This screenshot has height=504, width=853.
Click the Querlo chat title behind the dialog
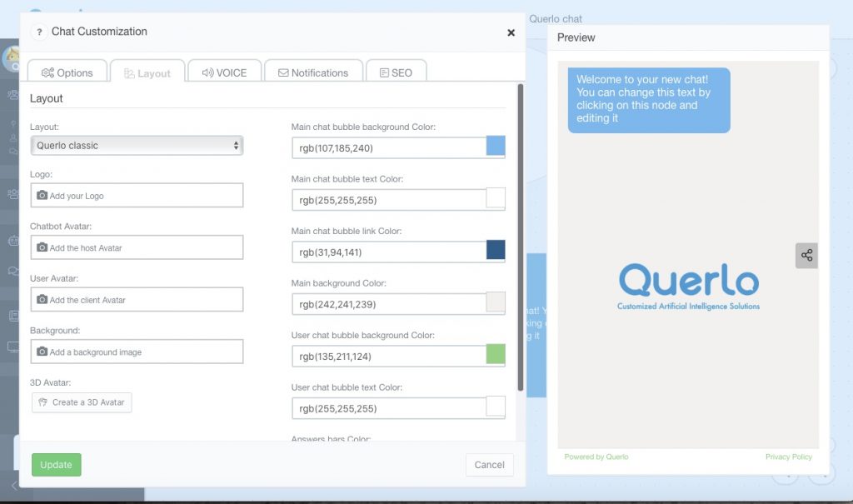(556, 19)
